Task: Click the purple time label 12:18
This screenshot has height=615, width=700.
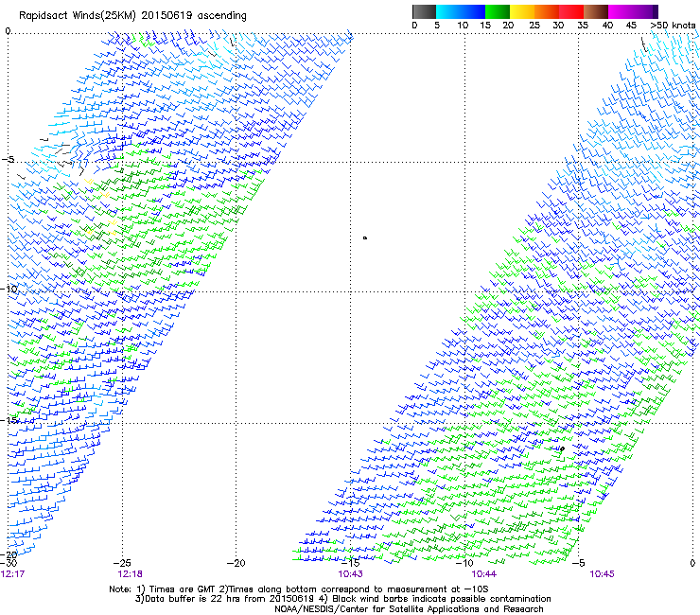Action: click(x=130, y=574)
